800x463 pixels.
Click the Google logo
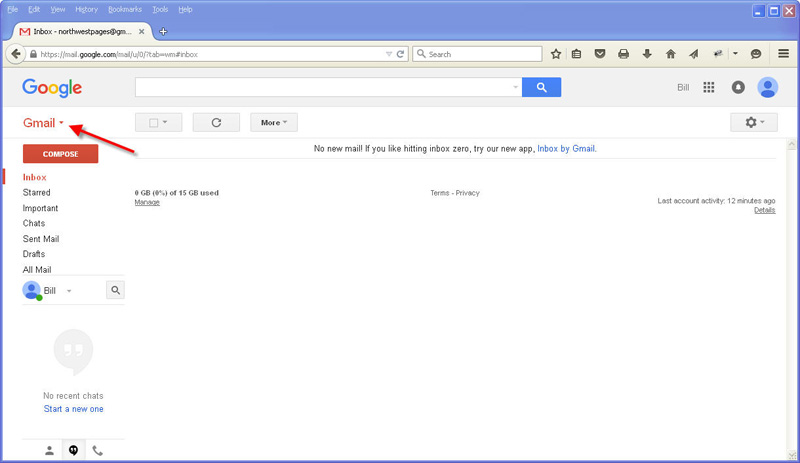point(52,88)
